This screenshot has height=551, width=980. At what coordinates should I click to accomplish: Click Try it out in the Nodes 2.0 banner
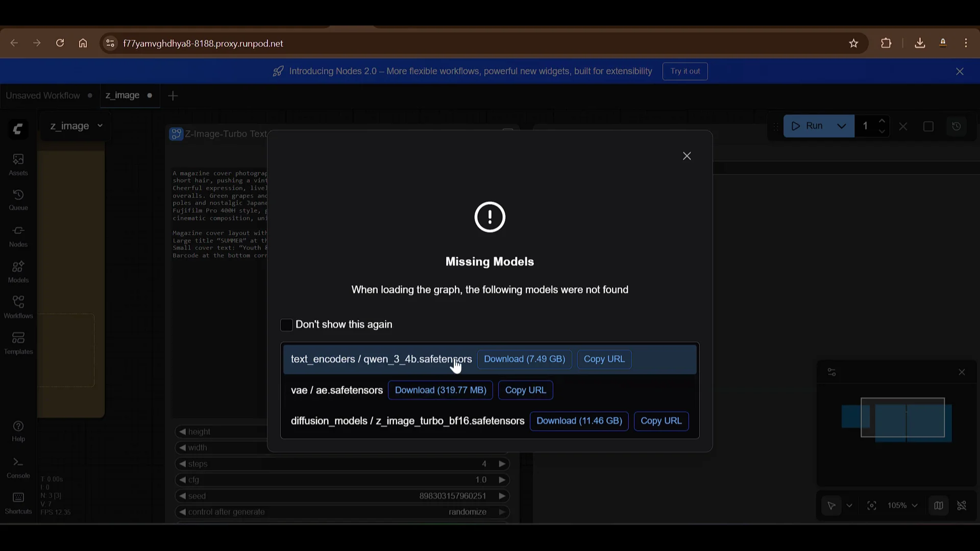point(684,71)
